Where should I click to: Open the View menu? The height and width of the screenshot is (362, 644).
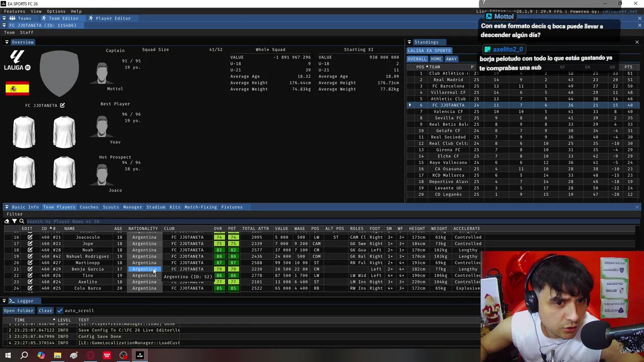tap(36, 11)
